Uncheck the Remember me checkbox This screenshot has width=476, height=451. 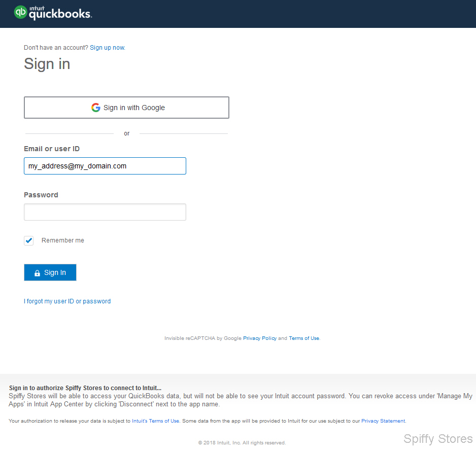pos(29,240)
